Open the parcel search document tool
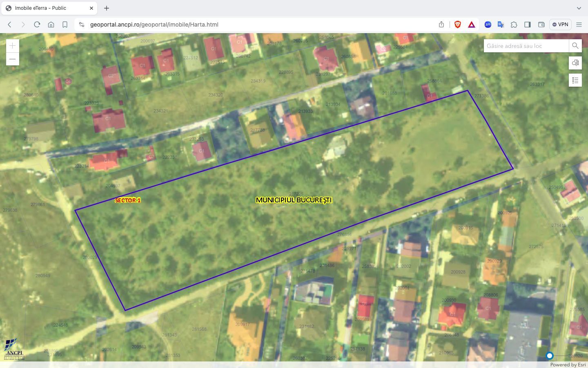The image size is (588, 368). point(575,63)
